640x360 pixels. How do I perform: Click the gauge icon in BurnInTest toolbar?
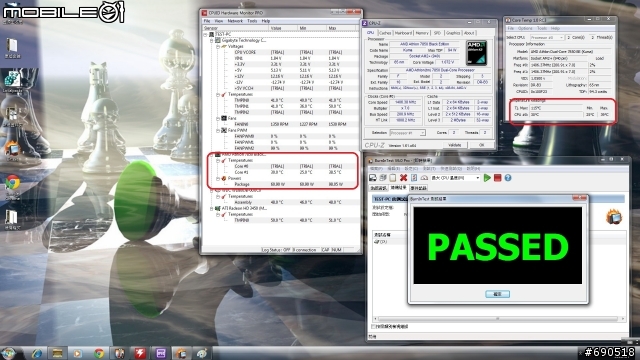(x=424, y=178)
